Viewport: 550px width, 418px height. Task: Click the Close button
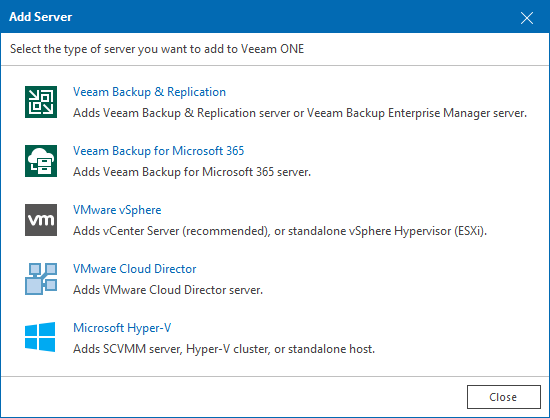504,397
